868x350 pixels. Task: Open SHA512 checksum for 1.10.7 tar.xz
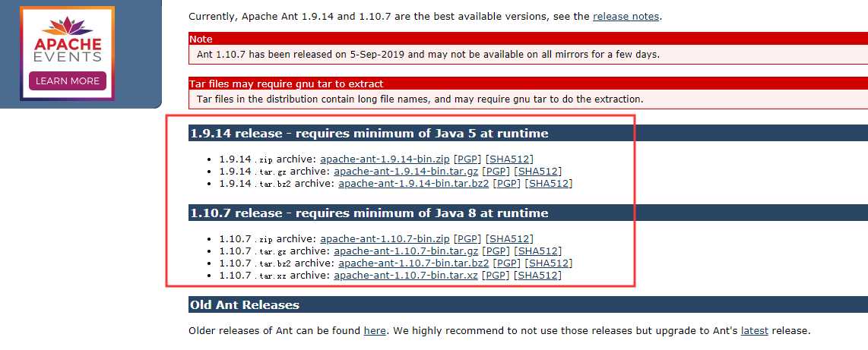point(538,276)
